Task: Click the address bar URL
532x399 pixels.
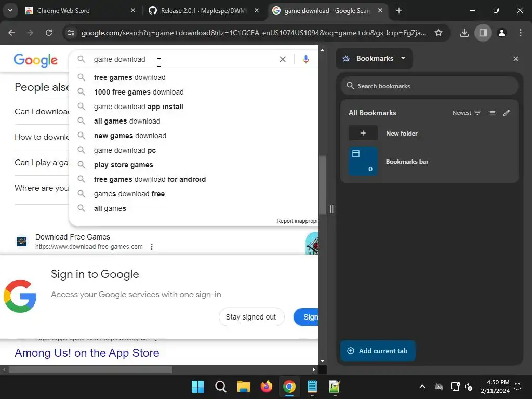Action: click(x=254, y=33)
